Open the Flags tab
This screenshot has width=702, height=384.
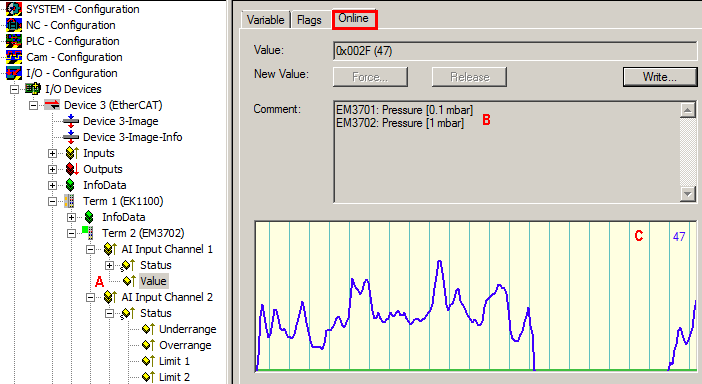(309, 20)
